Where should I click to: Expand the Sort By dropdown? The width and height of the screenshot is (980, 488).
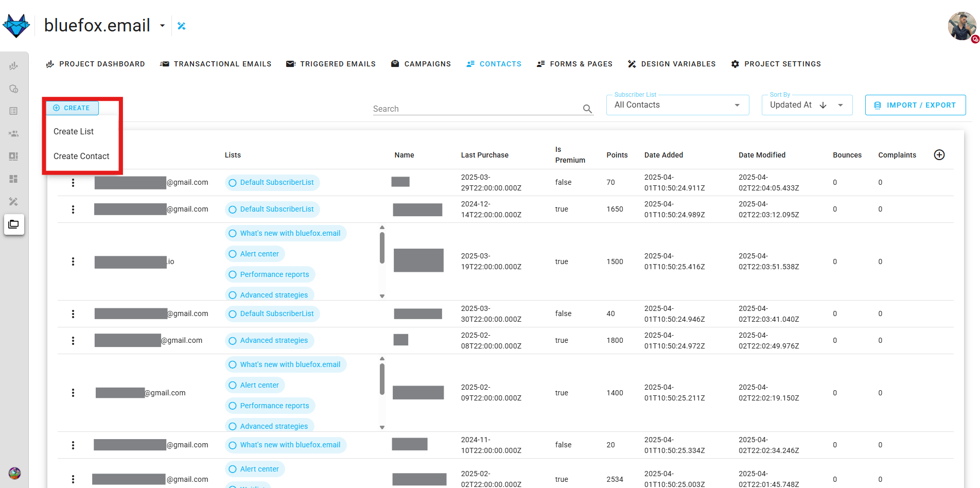tap(841, 105)
